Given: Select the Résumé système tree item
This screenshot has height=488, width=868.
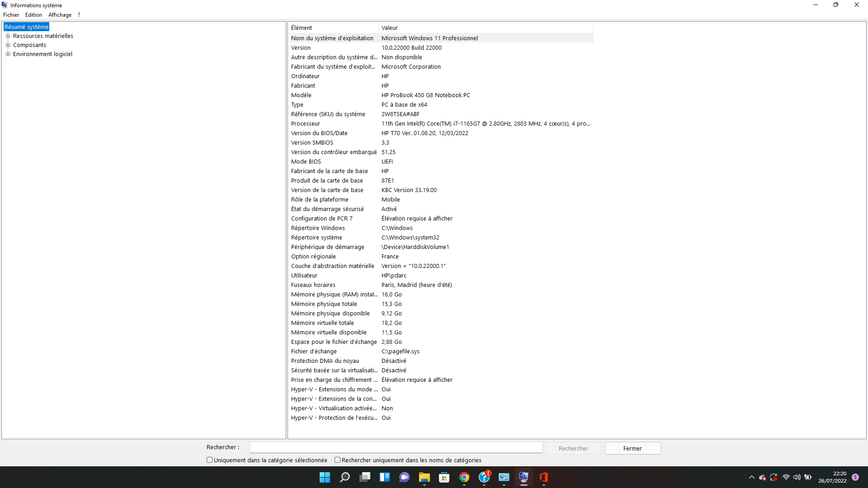Looking at the screenshot, I should 26,27.
